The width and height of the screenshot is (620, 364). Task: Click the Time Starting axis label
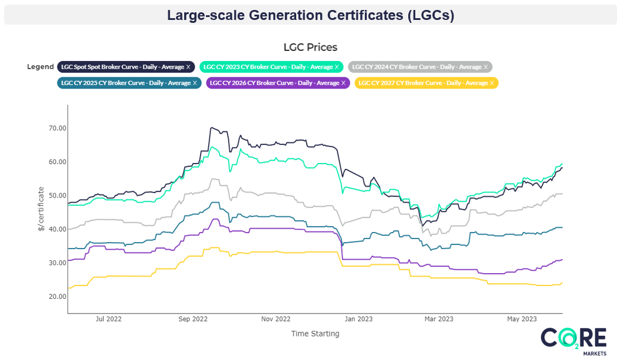315,334
